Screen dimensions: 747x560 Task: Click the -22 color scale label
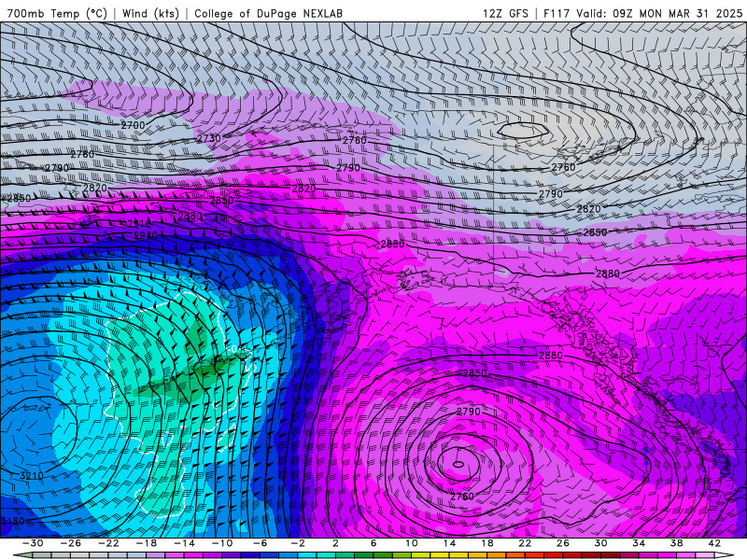click(108, 544)
